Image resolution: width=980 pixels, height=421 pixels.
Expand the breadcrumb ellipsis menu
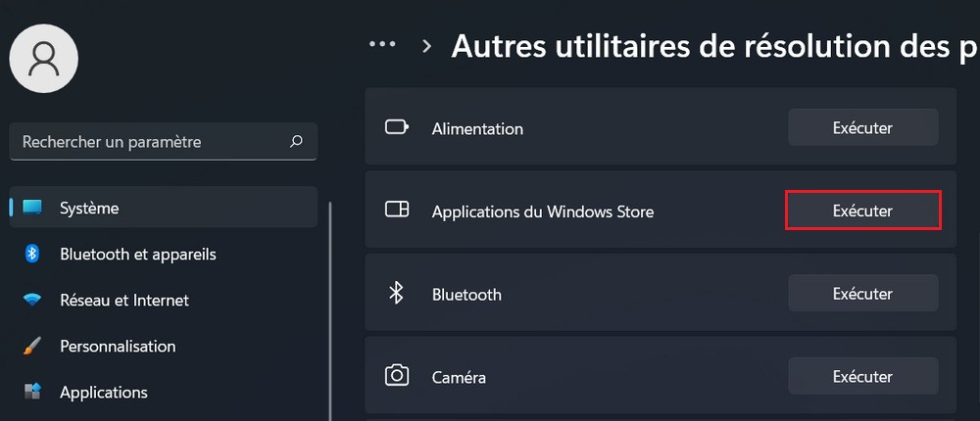coord(382,45)
